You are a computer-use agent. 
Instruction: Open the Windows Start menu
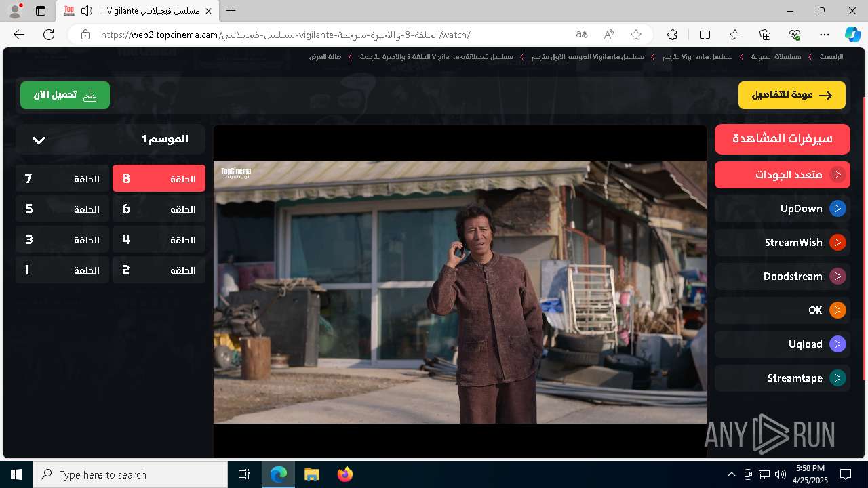(16, 474)
